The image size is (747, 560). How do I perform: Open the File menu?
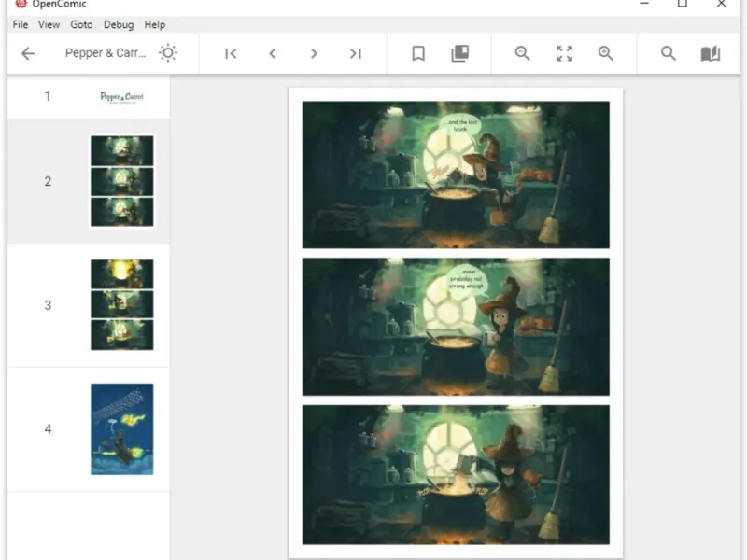point(21,24)
